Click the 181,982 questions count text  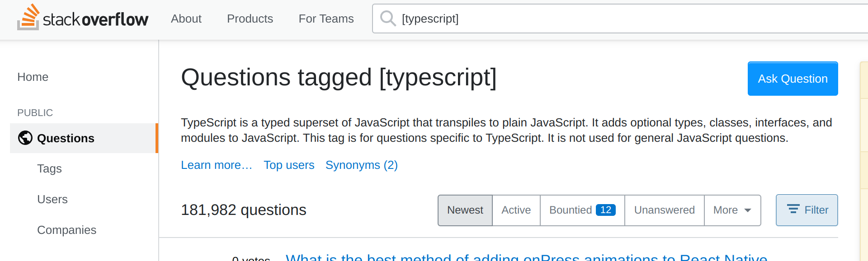coord(244,210)
